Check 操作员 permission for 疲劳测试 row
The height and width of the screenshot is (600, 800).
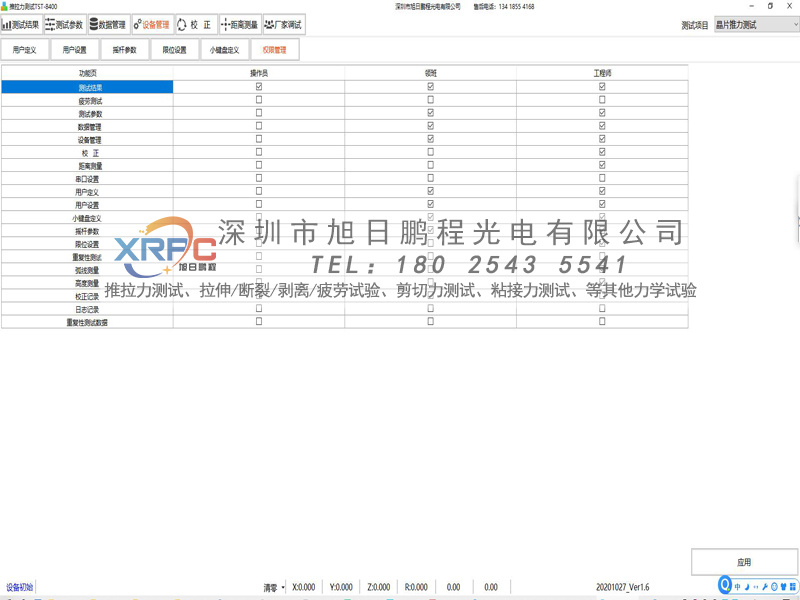[259, 99]
